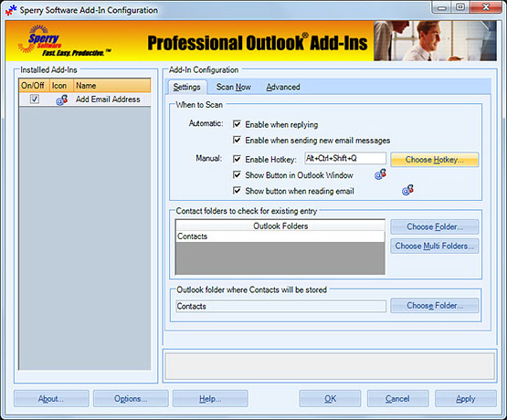Click the empty description box below configuration
Image resolution: width=507 pixels, height=420 pixels.
(330, 366)
